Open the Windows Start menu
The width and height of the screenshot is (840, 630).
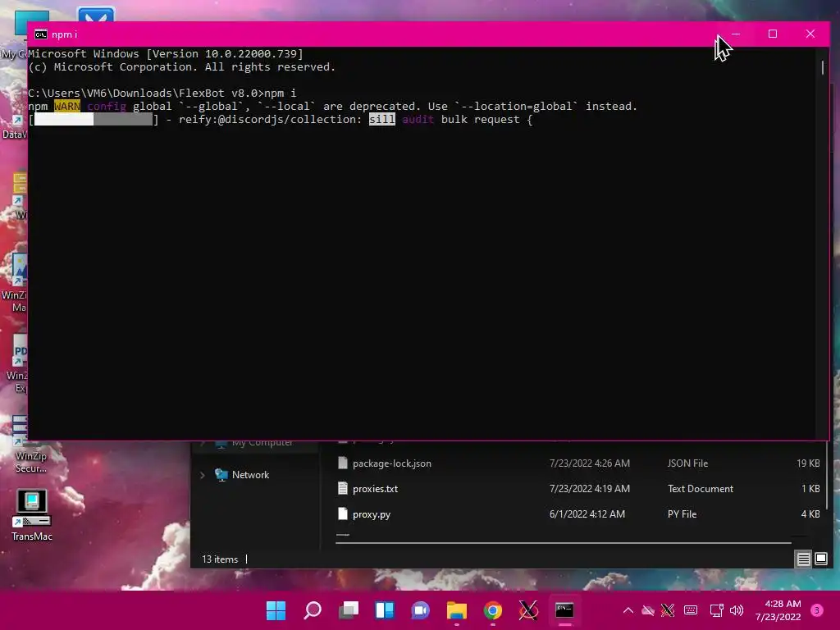[x=276, y=610]
